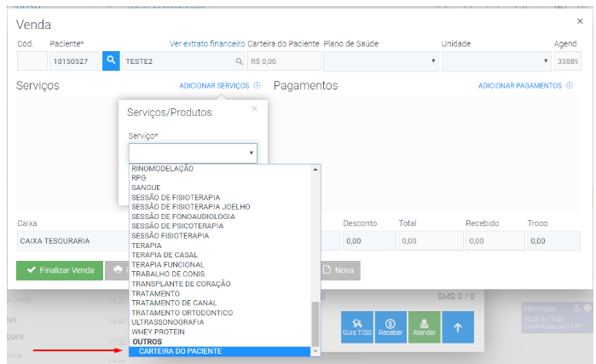This screenshot has width=596, height=364.
Task: Select plain TERAPIA option
Action: point(220,246)
